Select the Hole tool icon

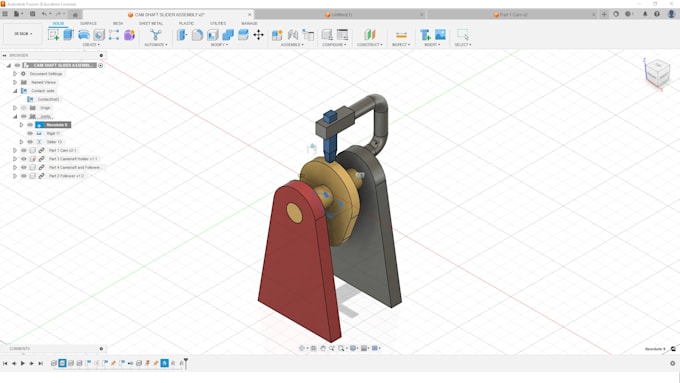99,35
